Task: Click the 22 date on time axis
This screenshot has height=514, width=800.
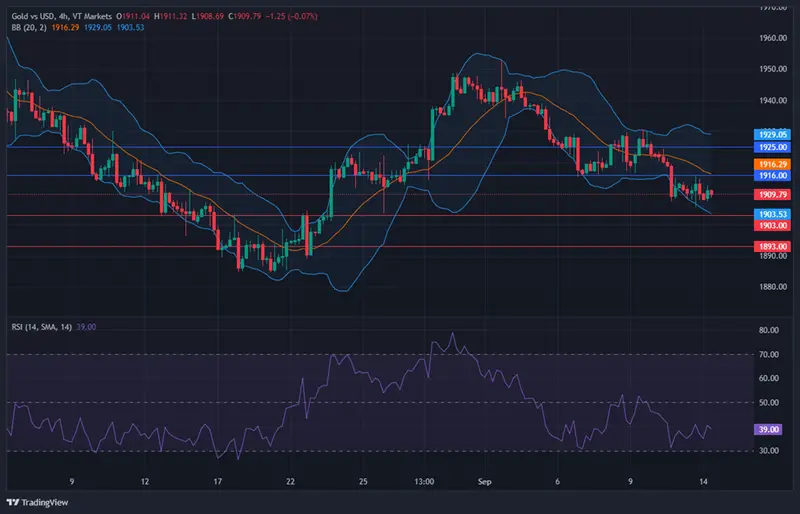Action: tap(290, 480)
